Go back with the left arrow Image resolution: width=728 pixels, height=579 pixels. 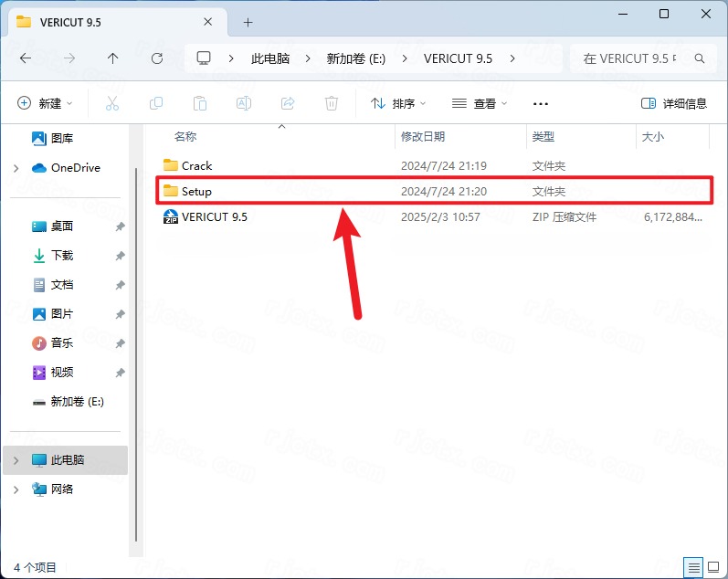(x=26, y=58)
